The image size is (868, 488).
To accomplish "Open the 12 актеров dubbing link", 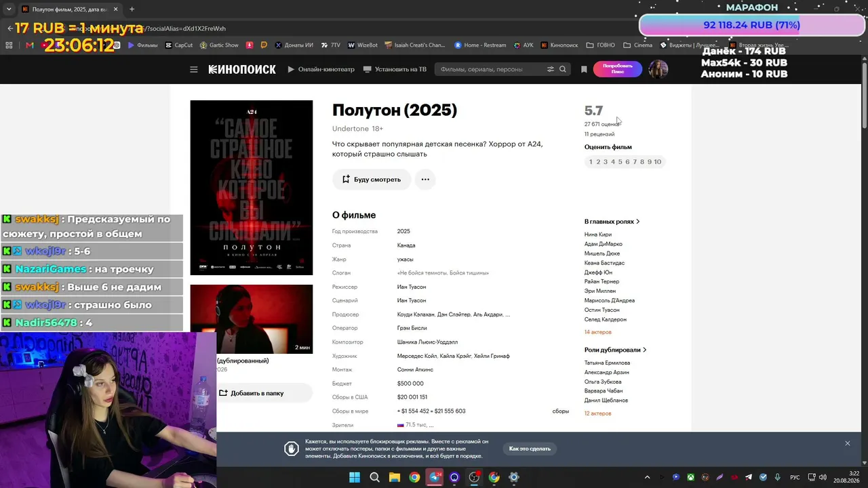I will (598, 413).
